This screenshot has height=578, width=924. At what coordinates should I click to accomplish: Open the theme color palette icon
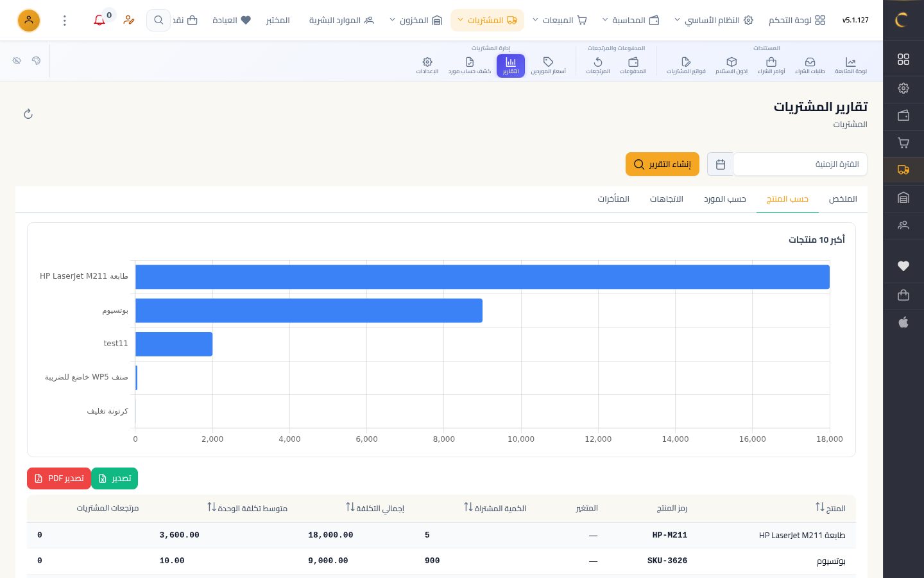(36, 60)
